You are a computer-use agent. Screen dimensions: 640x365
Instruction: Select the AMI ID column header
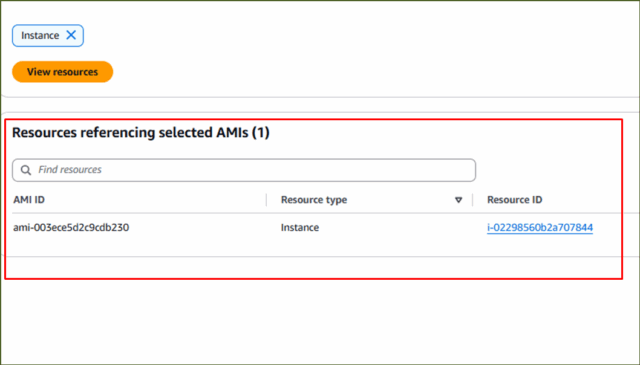click(29, 200)
